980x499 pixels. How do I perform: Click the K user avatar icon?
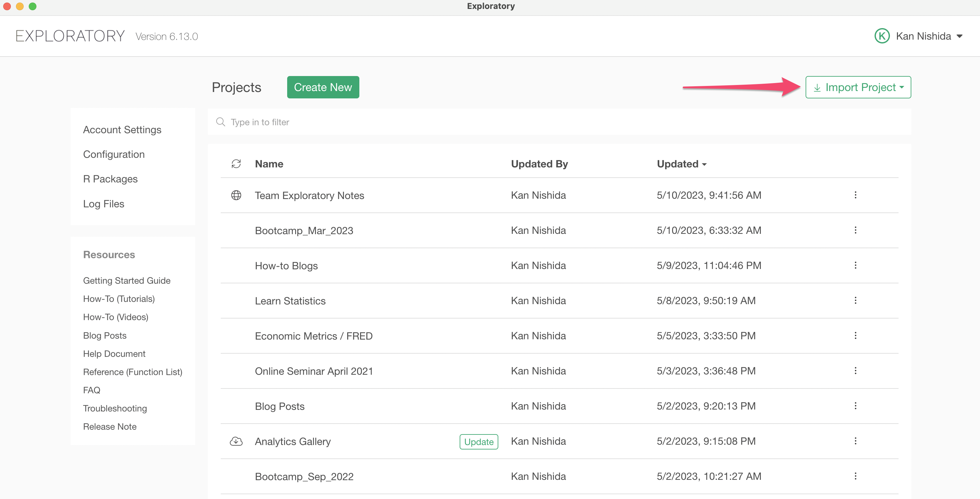click(882, 36)
